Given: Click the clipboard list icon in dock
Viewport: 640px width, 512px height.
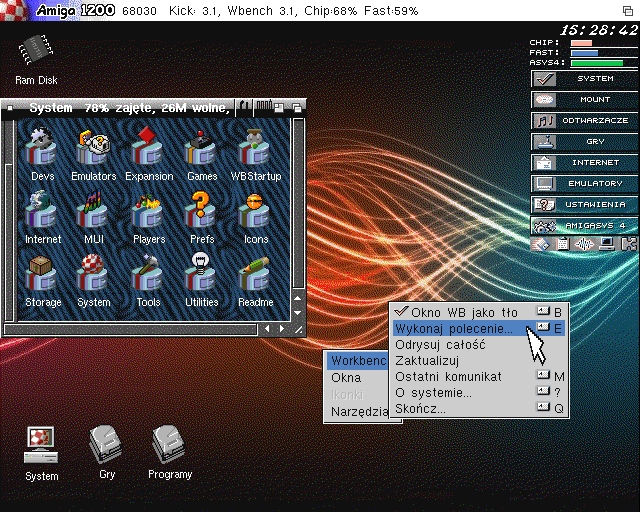Looking at the screenshot, I should pos(562,244).
